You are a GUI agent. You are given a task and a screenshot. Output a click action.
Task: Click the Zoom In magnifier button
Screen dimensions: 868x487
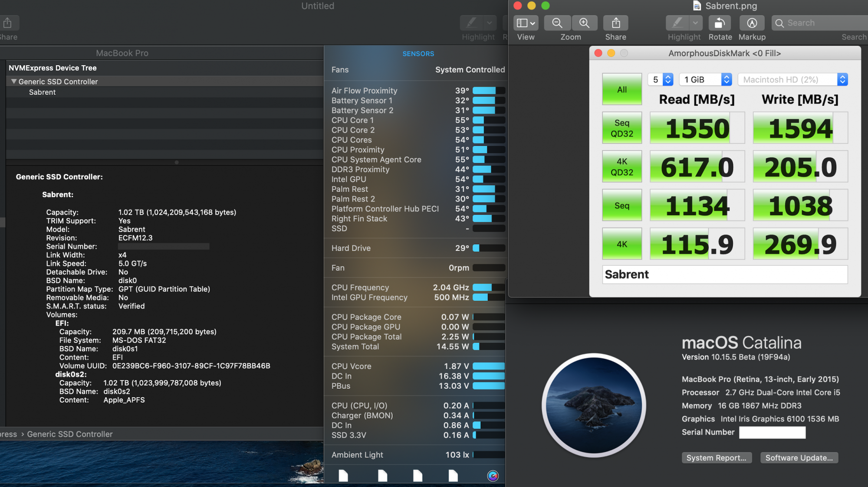pos(585,23)
